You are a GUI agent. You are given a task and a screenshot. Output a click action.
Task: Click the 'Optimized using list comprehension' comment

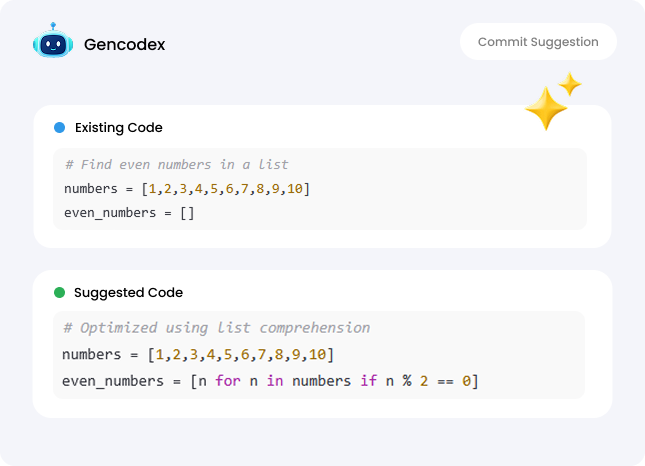[x=215, y=328]
